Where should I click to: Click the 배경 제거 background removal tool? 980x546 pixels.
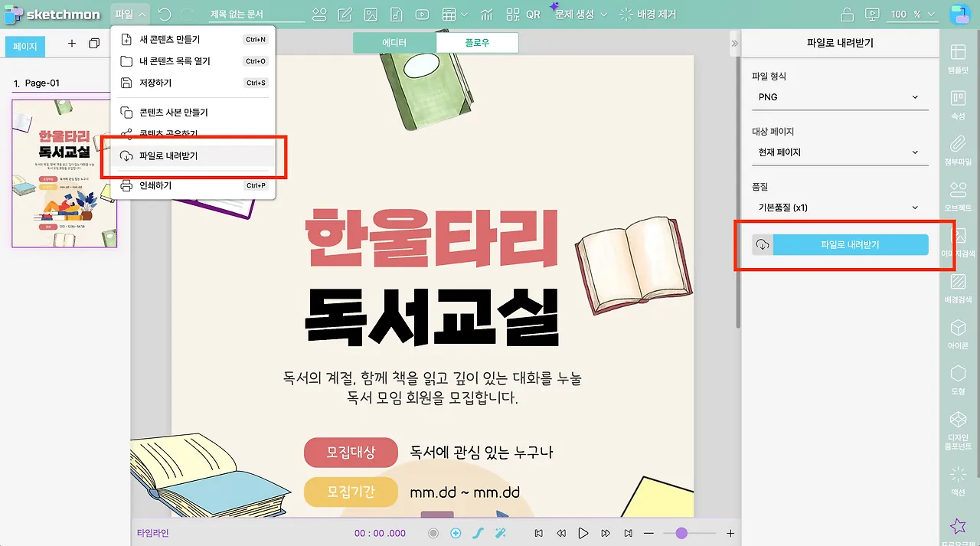click(648, 14)
